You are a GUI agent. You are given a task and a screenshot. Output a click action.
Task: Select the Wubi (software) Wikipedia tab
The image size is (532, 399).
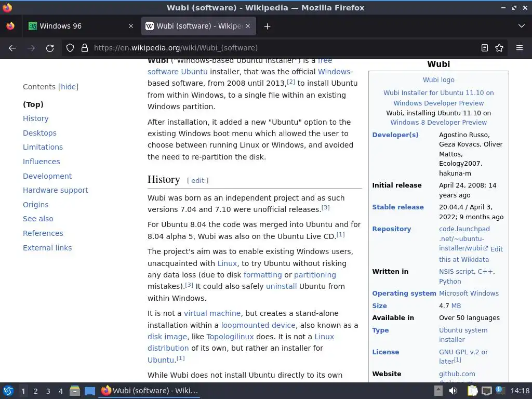pos(198,26)
